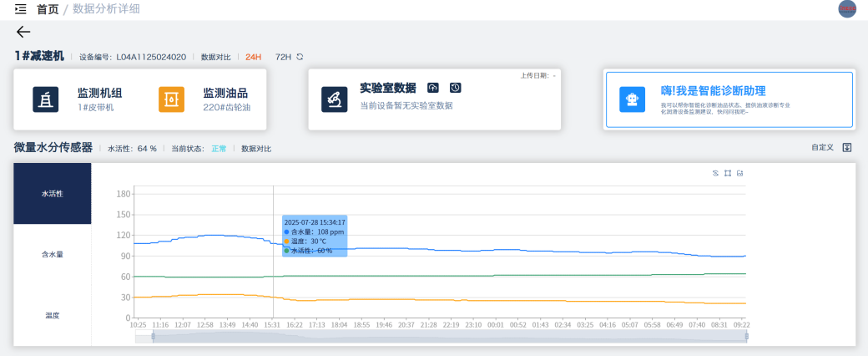The image size is (868, 356).
Task: Click the back arrow icon
Action: point(23,33)
